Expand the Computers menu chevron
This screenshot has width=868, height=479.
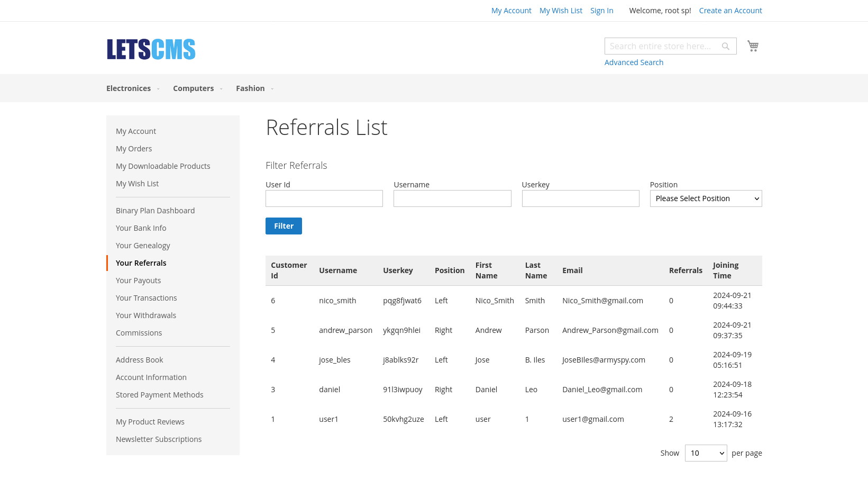tap(221, 89)
